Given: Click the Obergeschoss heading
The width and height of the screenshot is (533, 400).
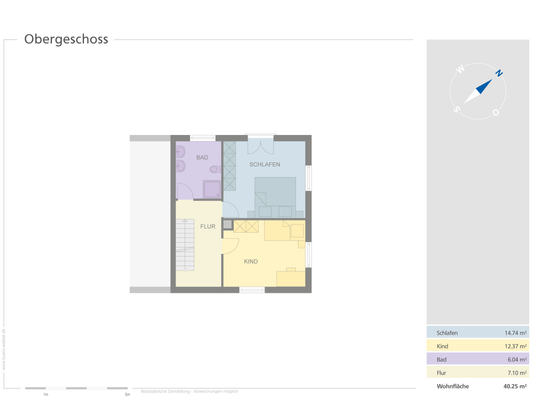Looking at the screenshot, I should 66,39.
